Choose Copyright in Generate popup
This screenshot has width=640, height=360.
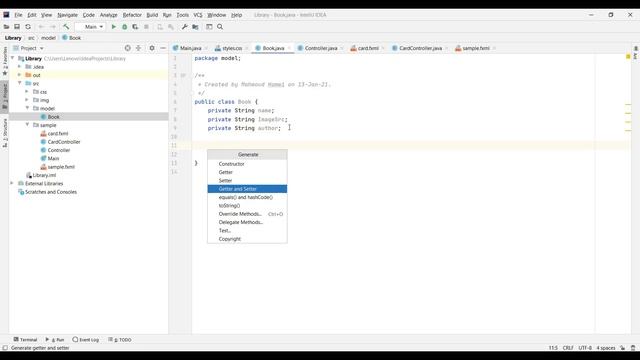pos(247,239)
